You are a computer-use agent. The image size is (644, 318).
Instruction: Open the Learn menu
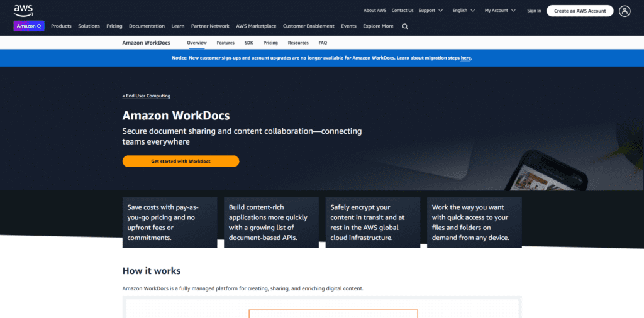[x=178, y=26]
